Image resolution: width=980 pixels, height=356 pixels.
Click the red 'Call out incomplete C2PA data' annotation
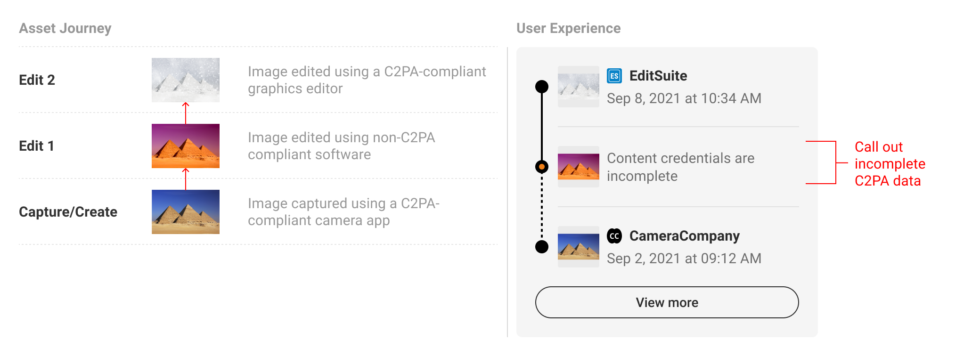pyautogui.click(x=890, y=164)
